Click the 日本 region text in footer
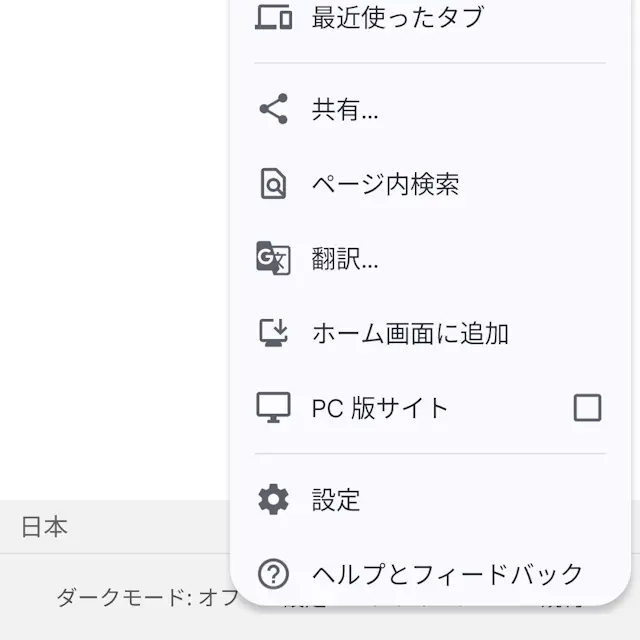This screenshot has width=640, height=640. pyautogui.click(x=45, y=527)
